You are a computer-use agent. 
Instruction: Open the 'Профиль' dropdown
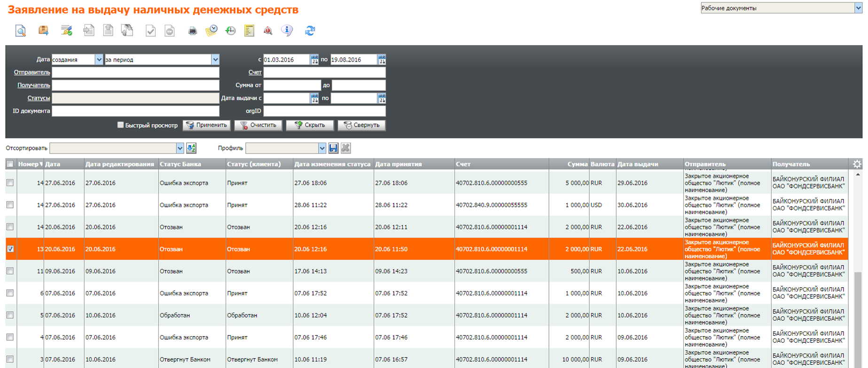click(322, 148)
